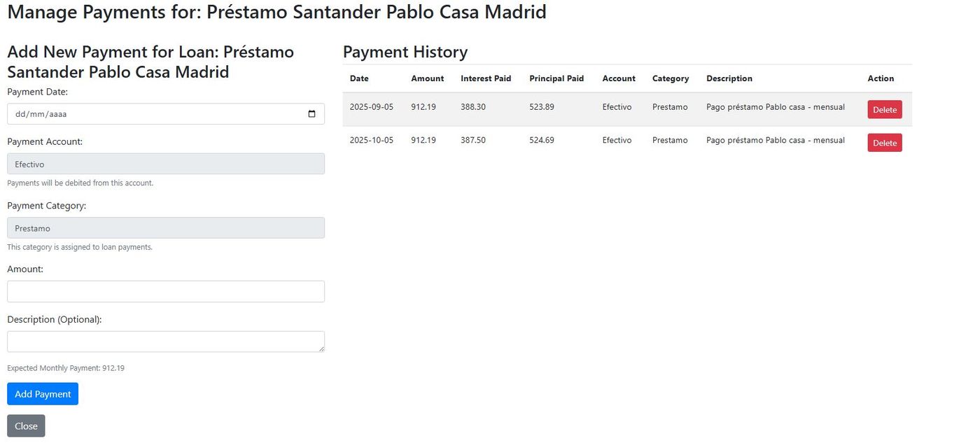Click the Principal Paid column header
This screenshot has height=443, width=980.
[556, 78]
